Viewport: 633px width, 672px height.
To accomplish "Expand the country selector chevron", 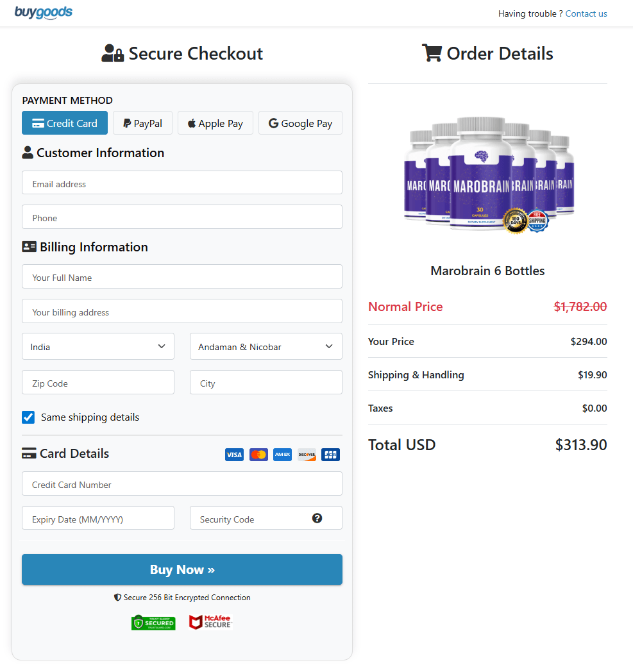I will tap(162, 346).
